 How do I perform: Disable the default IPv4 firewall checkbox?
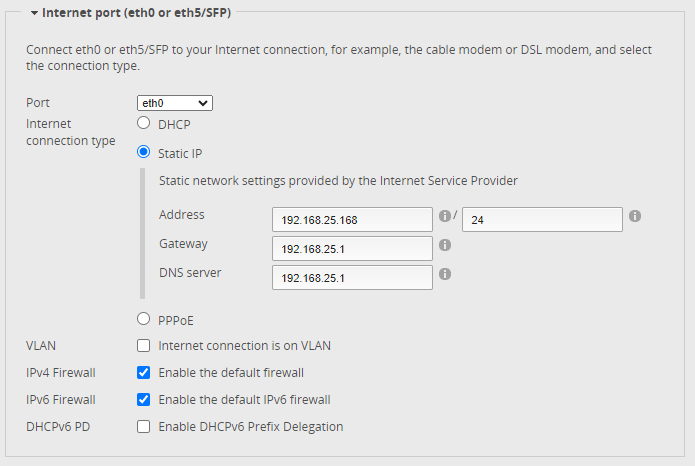pyautogui.click(x=143, y=373)
